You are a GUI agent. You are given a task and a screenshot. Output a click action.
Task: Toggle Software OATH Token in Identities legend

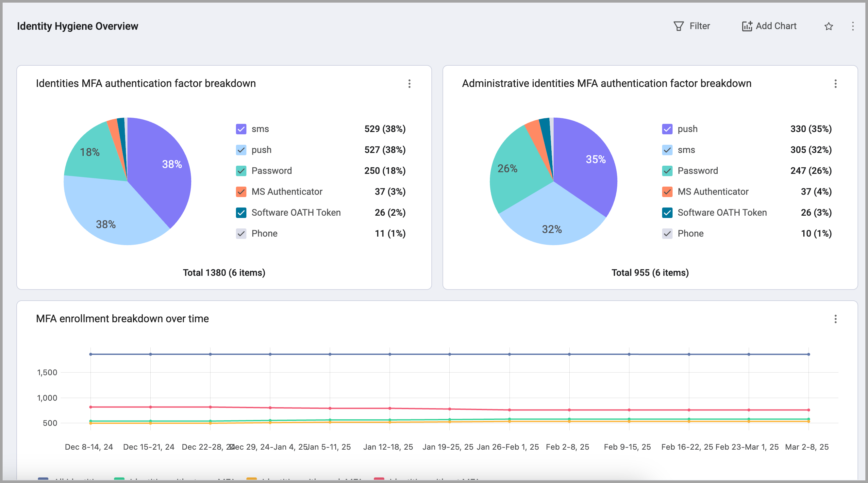[x=241, y=213]
